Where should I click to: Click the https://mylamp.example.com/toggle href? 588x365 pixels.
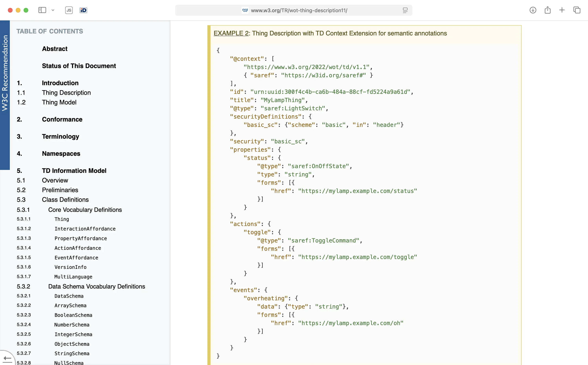pos(357,257)
